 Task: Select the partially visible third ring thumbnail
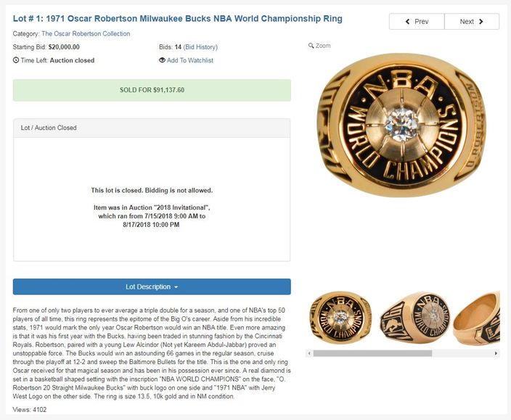(x=476, y=318)
